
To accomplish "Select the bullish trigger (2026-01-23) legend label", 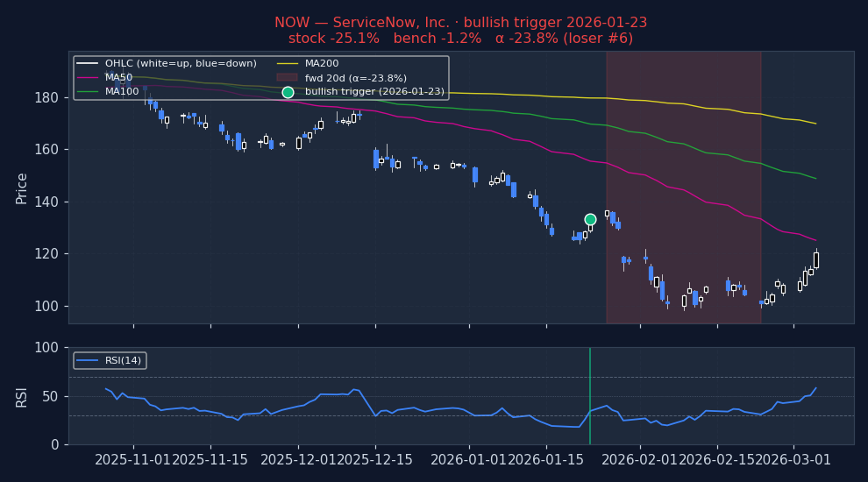I will [374, 91].
